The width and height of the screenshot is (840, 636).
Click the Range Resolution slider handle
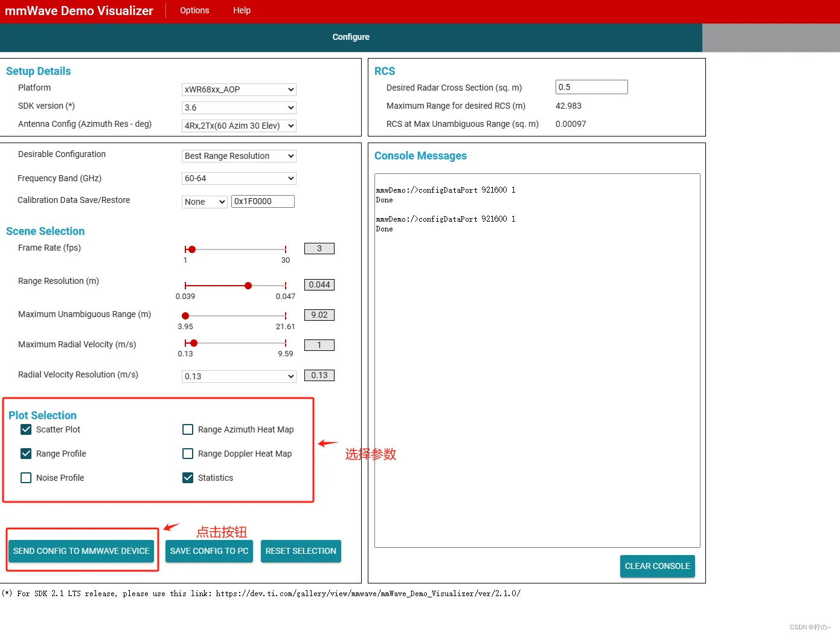coord(248,286)
